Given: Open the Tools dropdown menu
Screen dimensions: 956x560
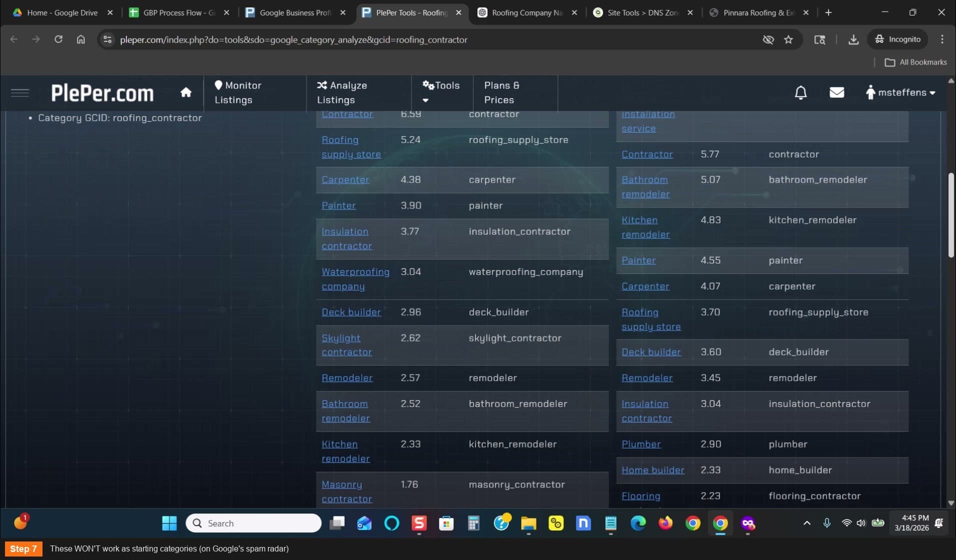Looking at the screenshot, I should coord(441,92).
